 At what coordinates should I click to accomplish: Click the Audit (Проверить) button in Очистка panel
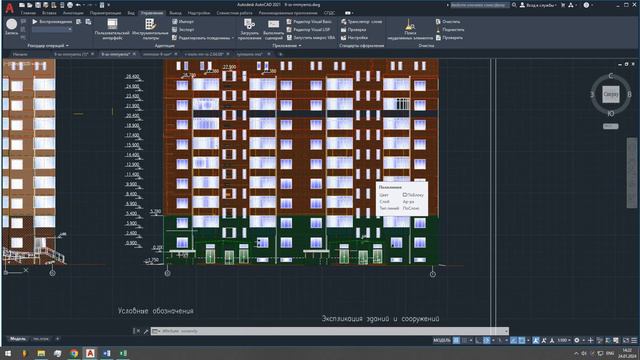(449, 38)
